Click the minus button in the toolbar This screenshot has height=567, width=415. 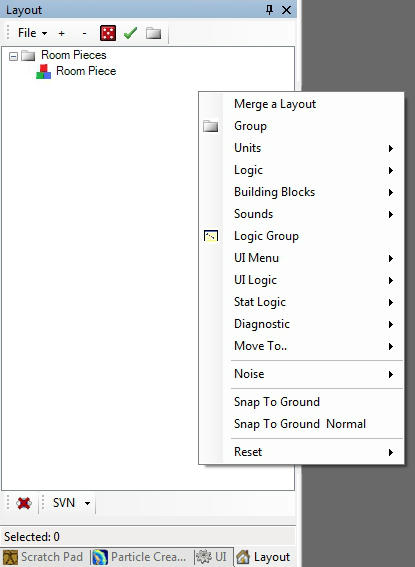(x=84, y=33)
